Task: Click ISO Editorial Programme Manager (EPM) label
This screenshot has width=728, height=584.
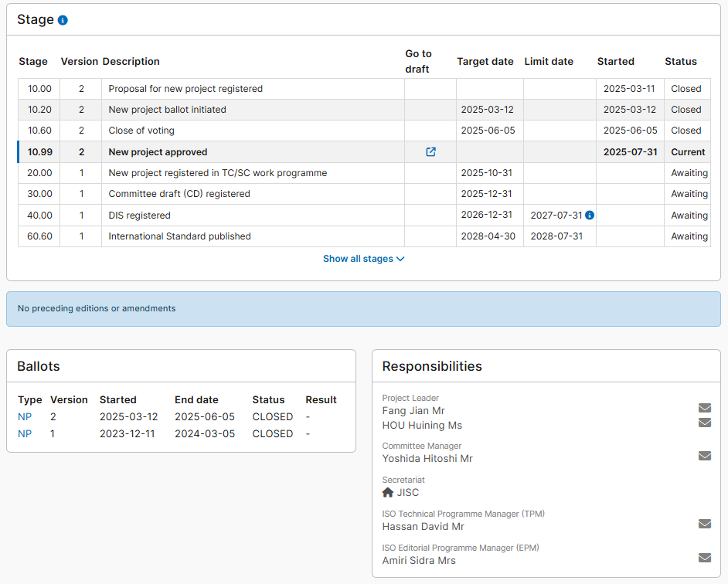Action: click(461, 548)
